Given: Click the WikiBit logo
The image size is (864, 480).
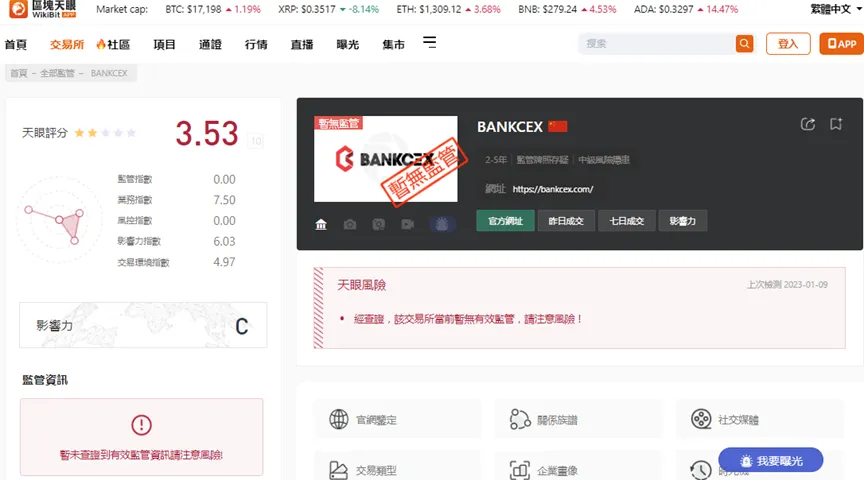Looking at the screenshot, I should pyautogui.click(x=42, y=9).
